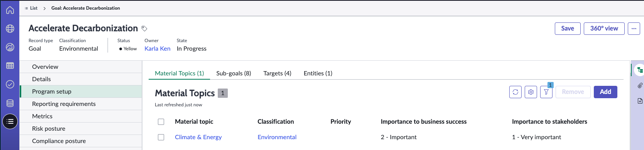644x150 pixels.
Task: Open the checkmark tasks icon in sidebar
Action: pyautogui.click(x=10, y=84)
